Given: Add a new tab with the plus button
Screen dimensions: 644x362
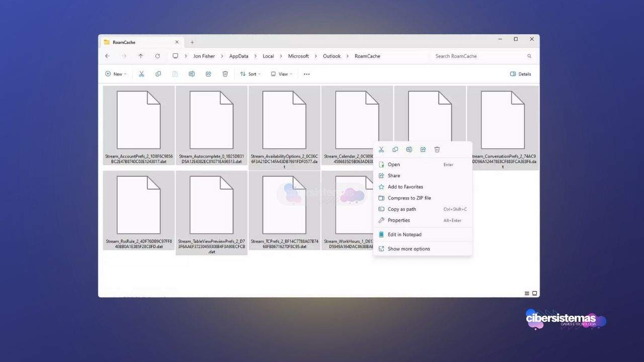Looking at the screenshot, I should pos(192,42).
